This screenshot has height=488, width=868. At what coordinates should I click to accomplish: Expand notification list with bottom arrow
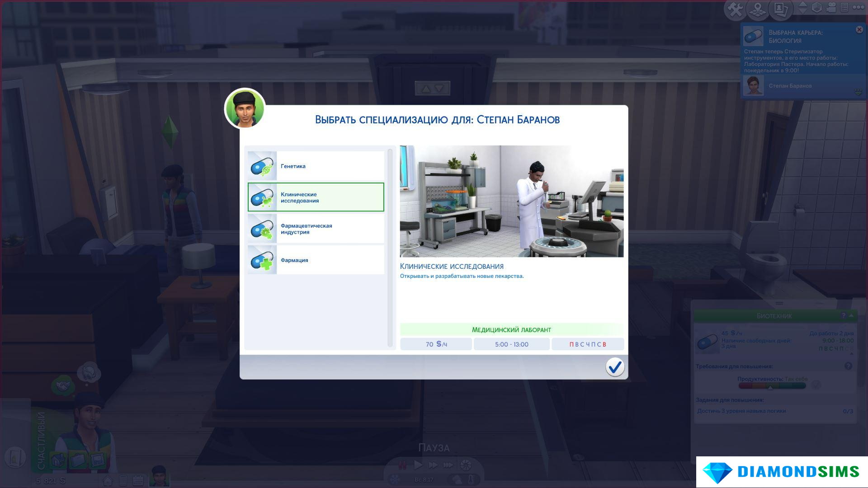858,92
